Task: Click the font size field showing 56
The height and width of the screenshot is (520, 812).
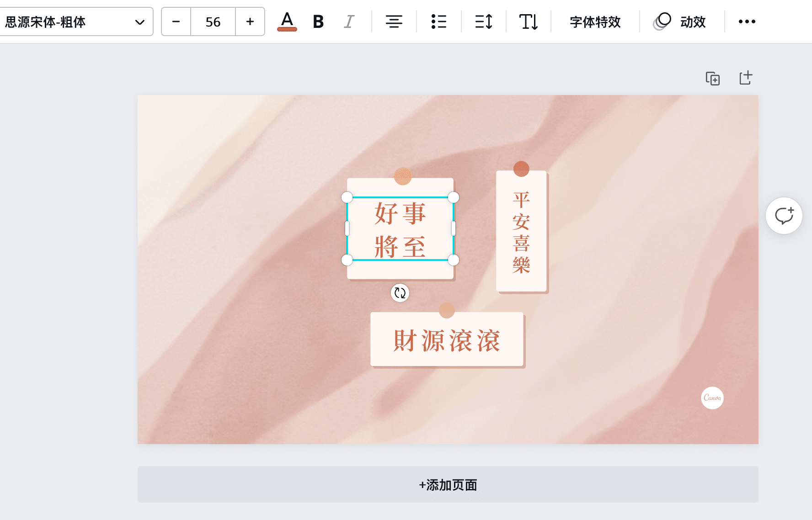Action: coord(213,21)
